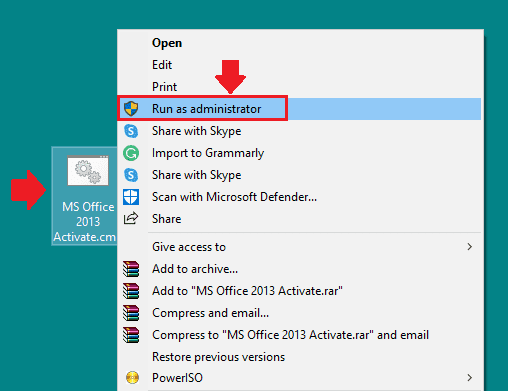Expand the Give access to submenu arrow
This screenshot has width=508, height=391.
(x=470, y=247)
